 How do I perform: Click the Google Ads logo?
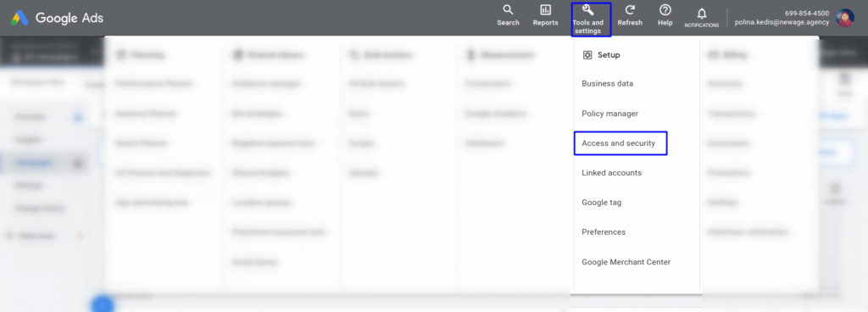(57, 19)
